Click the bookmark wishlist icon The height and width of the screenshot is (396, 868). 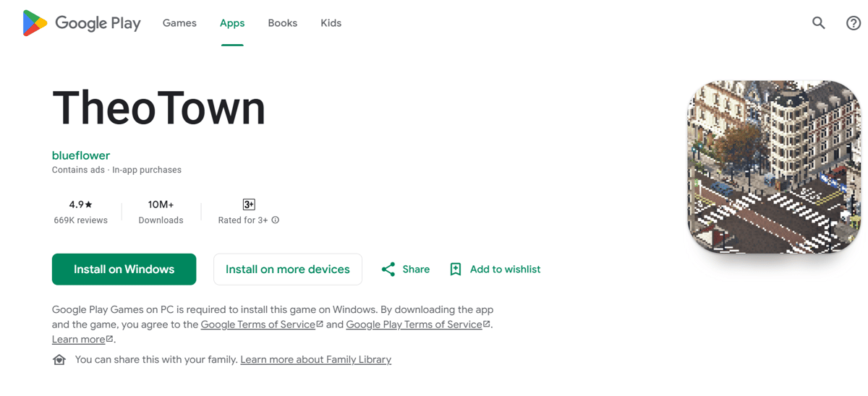456,270
